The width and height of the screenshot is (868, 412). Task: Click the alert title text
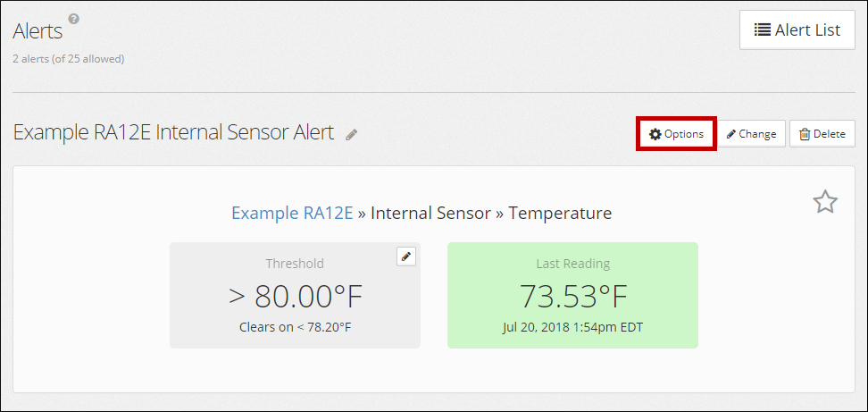tap(173, 133)
